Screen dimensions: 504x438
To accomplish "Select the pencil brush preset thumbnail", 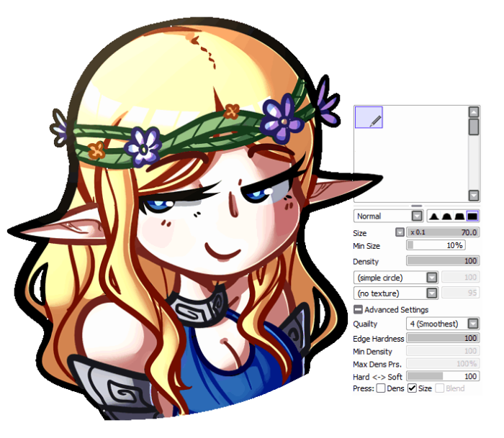I will pyautogui.click(x=369, y=117).
